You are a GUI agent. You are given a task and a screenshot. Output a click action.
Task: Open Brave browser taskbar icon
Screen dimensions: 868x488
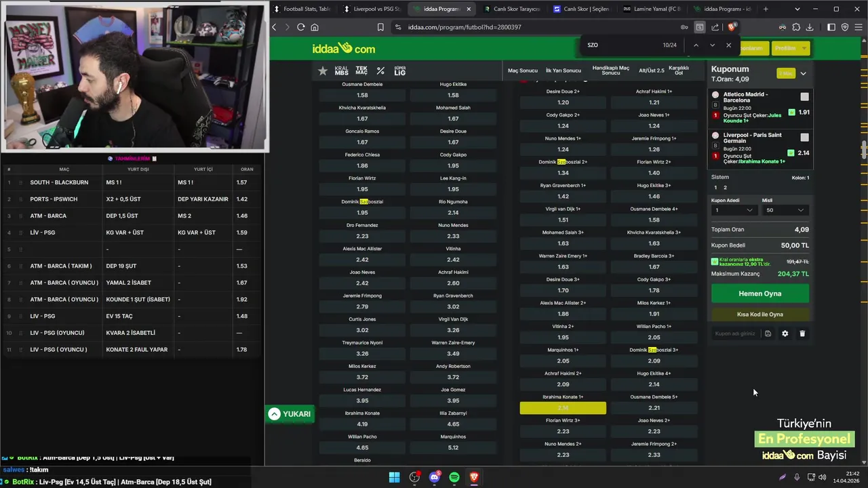coord(475,477)
